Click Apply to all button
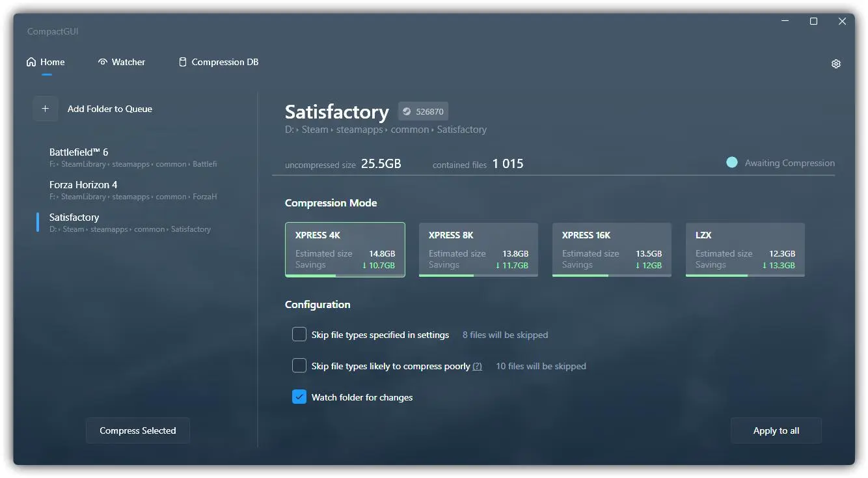The height and width of the screenshot is (478, 868). [776, 430]
